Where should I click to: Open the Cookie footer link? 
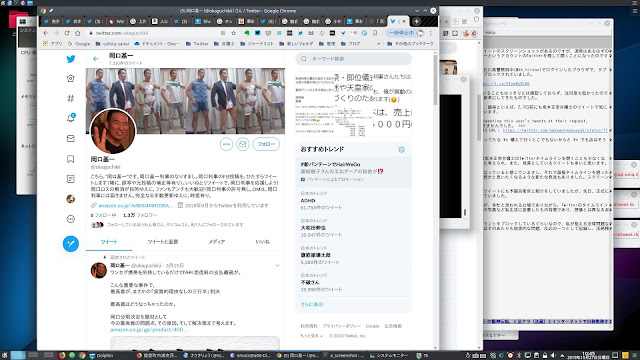pyautogui.click(x=372, y=326)
